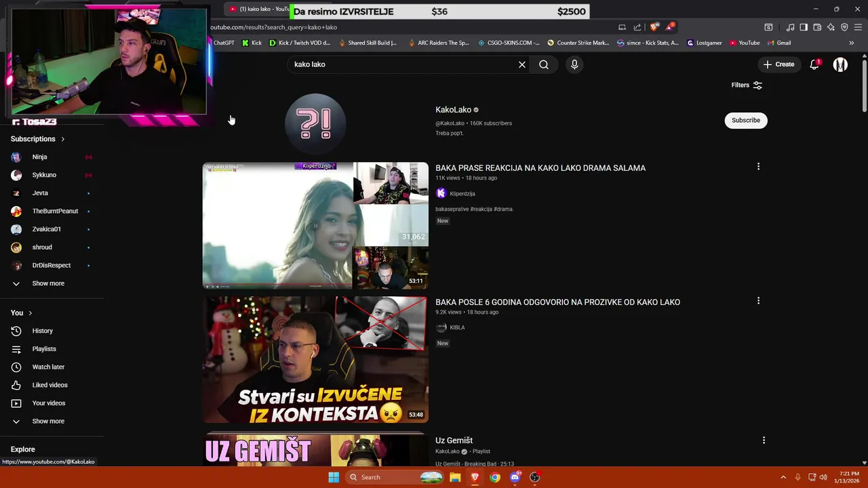Open search Filters

[747, 85]
